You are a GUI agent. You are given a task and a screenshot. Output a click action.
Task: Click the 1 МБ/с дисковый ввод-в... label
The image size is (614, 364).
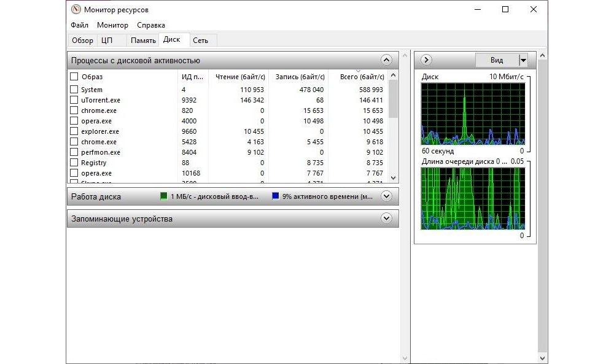click(214, 196)
